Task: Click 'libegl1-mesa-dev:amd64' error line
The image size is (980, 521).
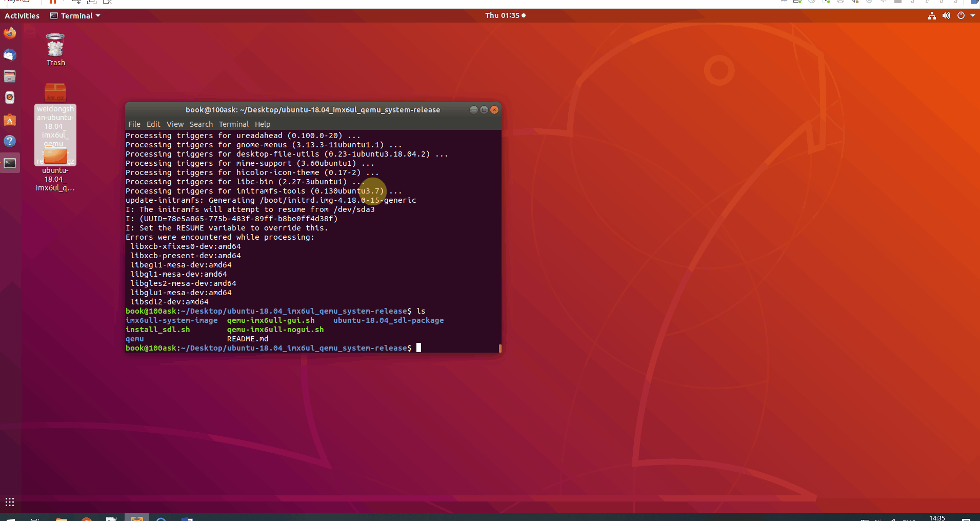Action: click(x=181, y=265)
